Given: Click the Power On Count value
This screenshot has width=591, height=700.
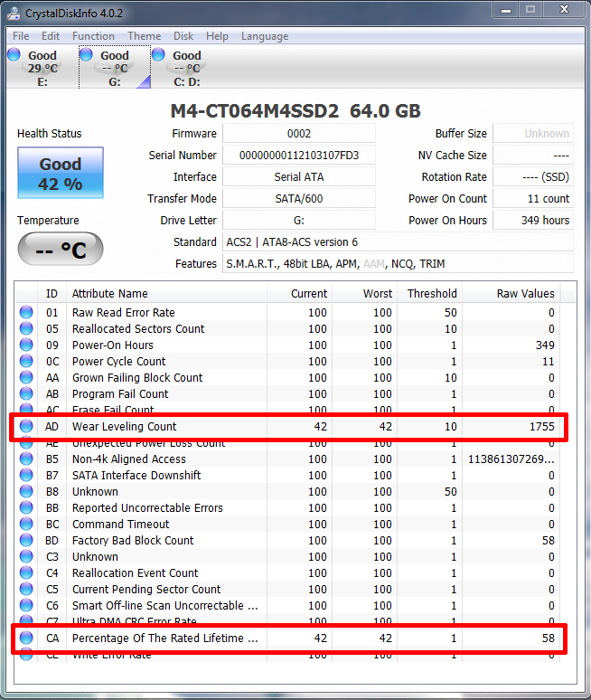Looking at the screenshot, I should (533, 199).
